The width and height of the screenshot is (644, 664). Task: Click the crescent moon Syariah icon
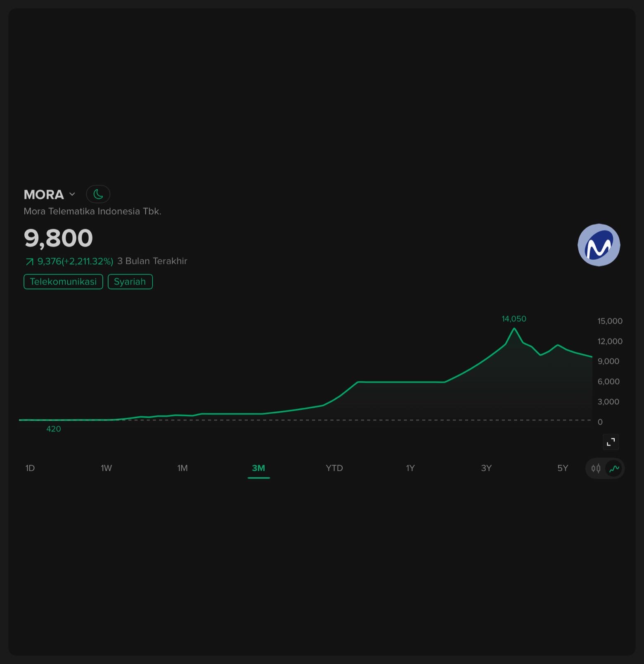click(x=98, y=194)
